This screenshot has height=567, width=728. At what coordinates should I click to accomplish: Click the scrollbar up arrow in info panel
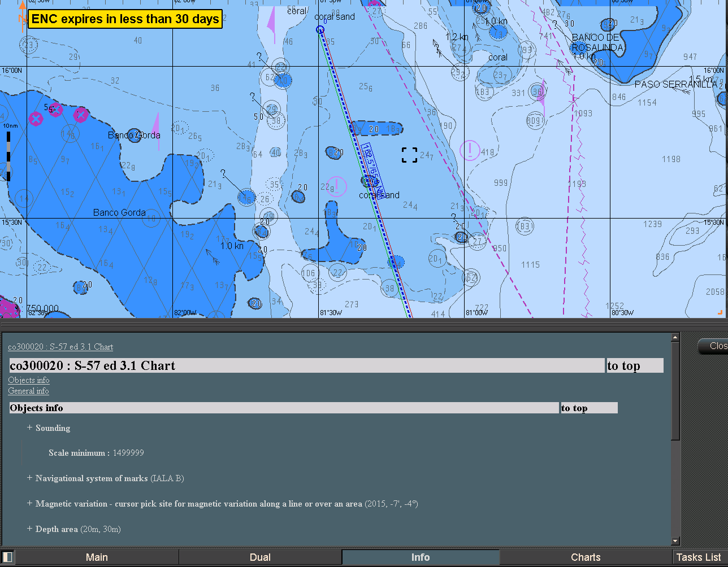click(x=675, y=337)
